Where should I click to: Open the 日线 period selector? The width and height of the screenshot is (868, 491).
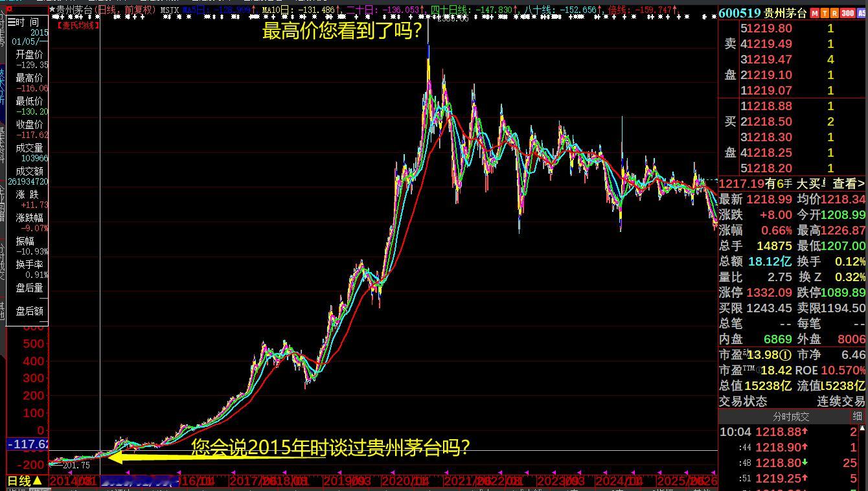[25, 481]
